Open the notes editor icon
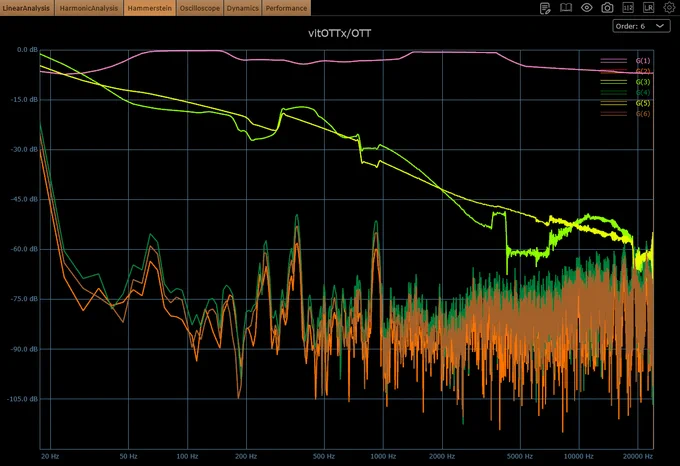This screenshot has width=680, height=466. (x=545, y=8)
